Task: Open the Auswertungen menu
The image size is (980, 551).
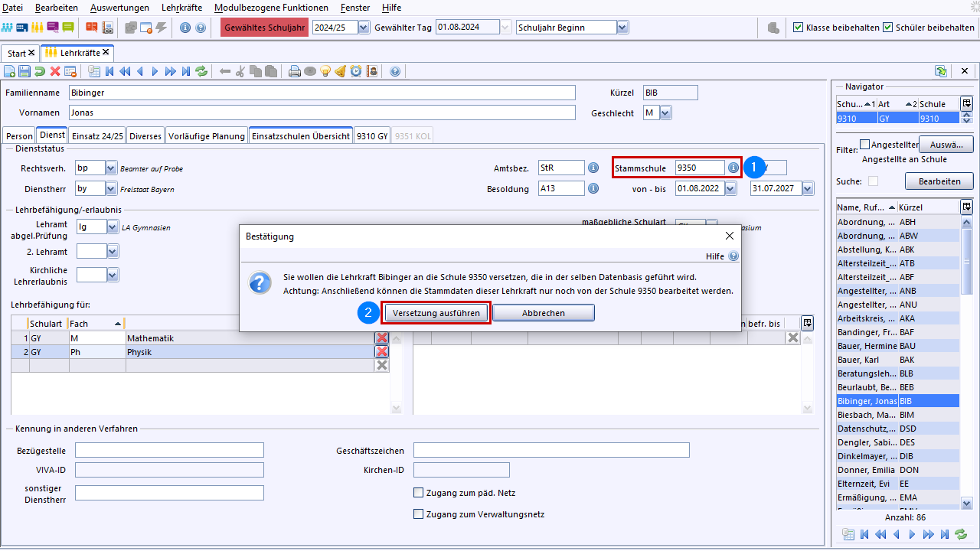Action: [x=119, y=8]
